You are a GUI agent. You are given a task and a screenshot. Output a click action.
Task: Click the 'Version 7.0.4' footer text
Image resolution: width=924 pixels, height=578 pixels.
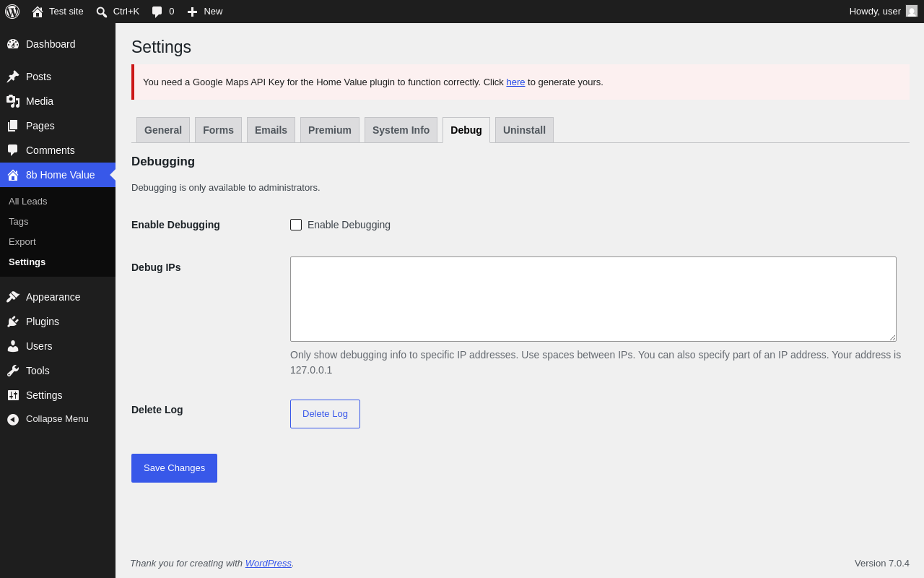point(882,564)
